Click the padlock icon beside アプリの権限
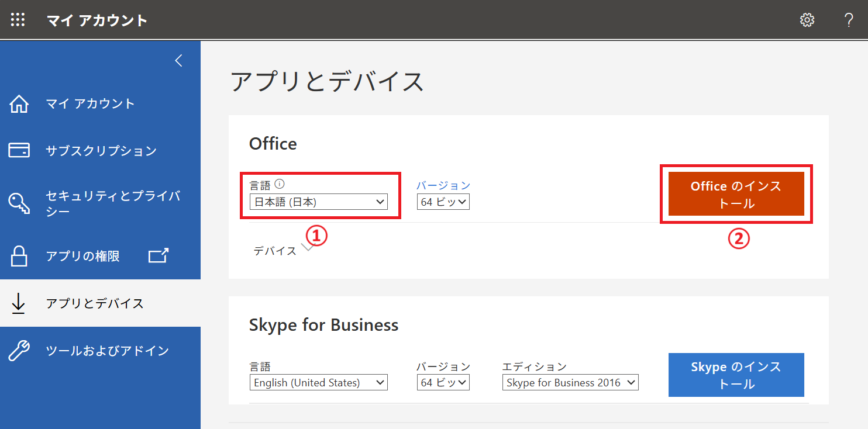The height and width of the screenshot is (429, 868). tap(19, 256)
